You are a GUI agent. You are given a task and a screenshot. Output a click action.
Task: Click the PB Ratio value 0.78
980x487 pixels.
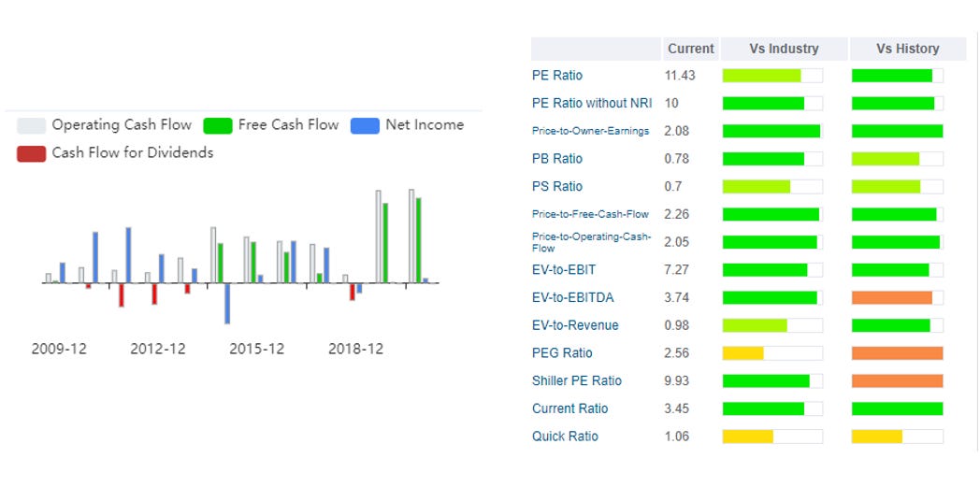pyautogui.click(x=677, y=159)
